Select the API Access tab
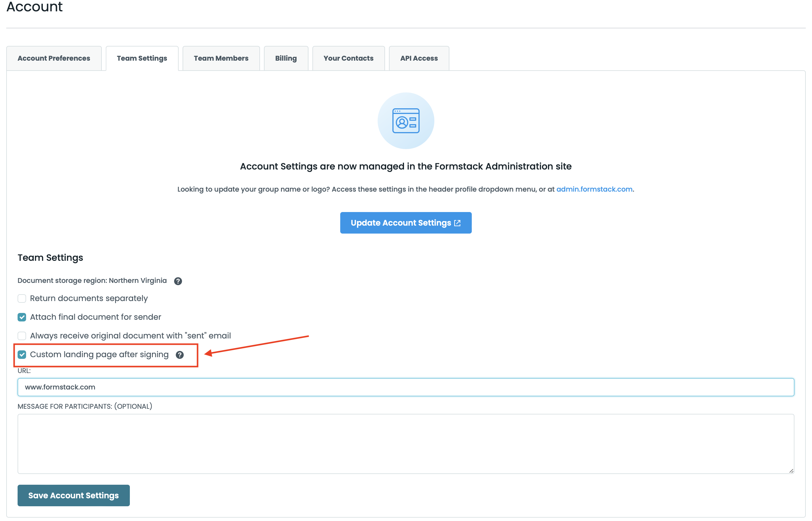812x521 pixels. [x=419, y=58]
